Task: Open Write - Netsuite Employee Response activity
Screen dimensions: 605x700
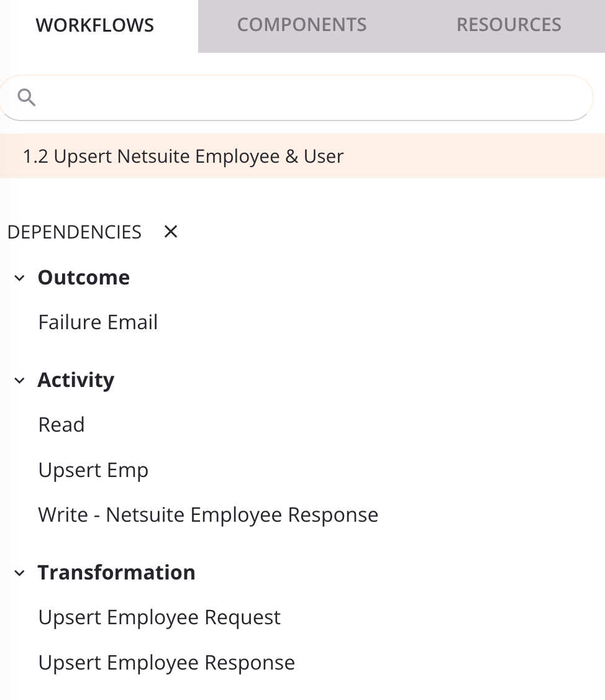Action: pyautogui.click(x=208, y=514)
